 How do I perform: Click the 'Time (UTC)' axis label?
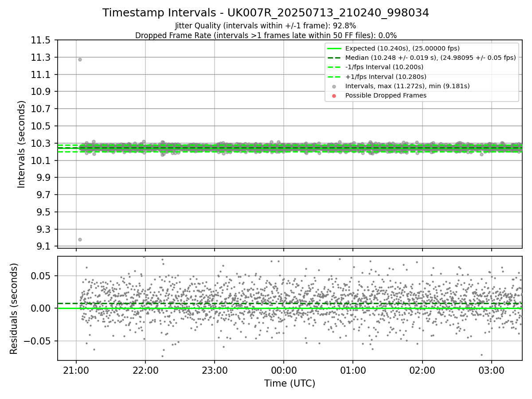pos(289,383)
